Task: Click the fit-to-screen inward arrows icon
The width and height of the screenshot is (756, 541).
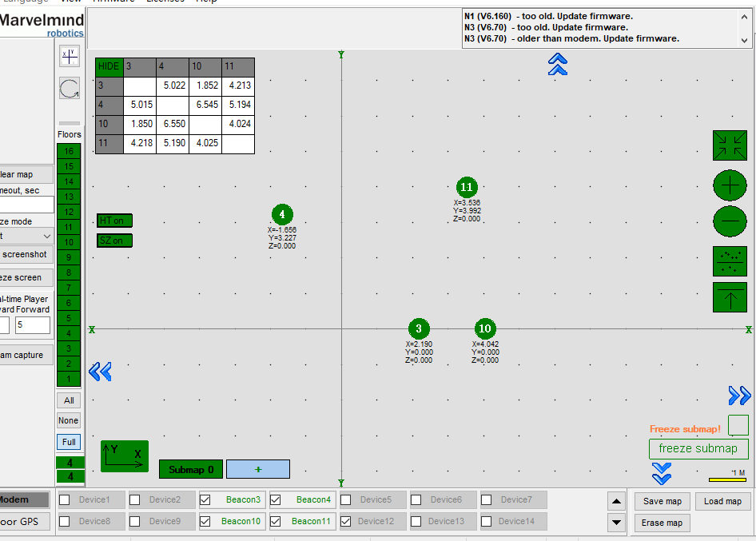Action: (x=730, y=145)
